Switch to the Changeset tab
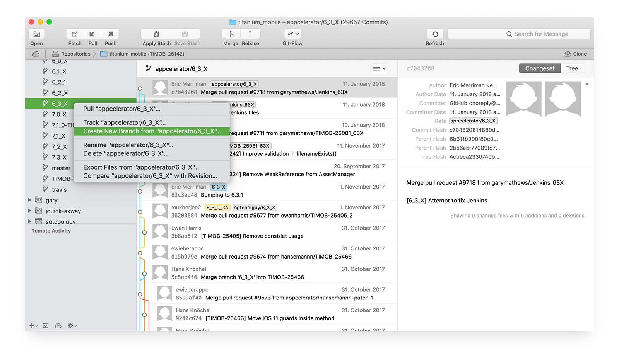The width and height of the screenshot is (619, 364). pos(540,68)
